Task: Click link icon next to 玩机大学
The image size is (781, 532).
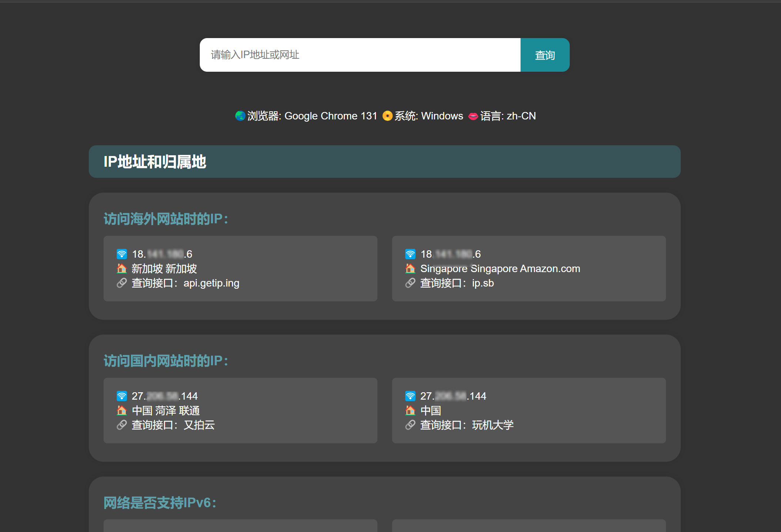Action: pyautogui.click(x=410, y=425)
